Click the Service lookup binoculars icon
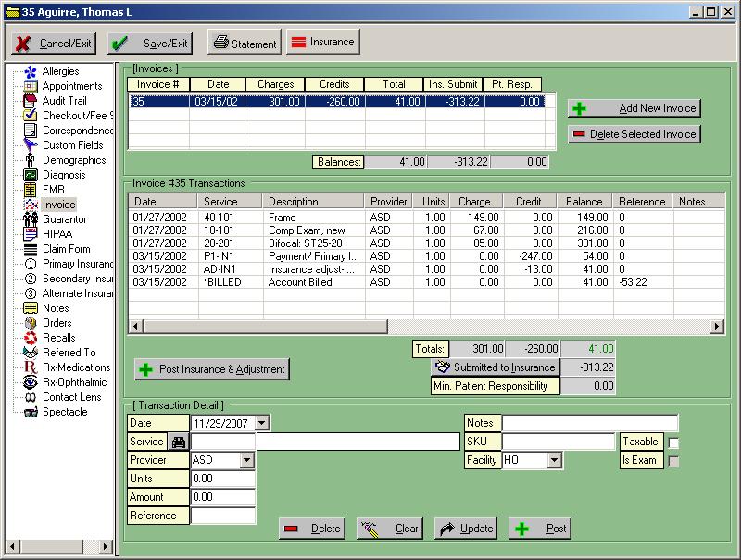Screen dimensions: 741x560 coord(178,442)
